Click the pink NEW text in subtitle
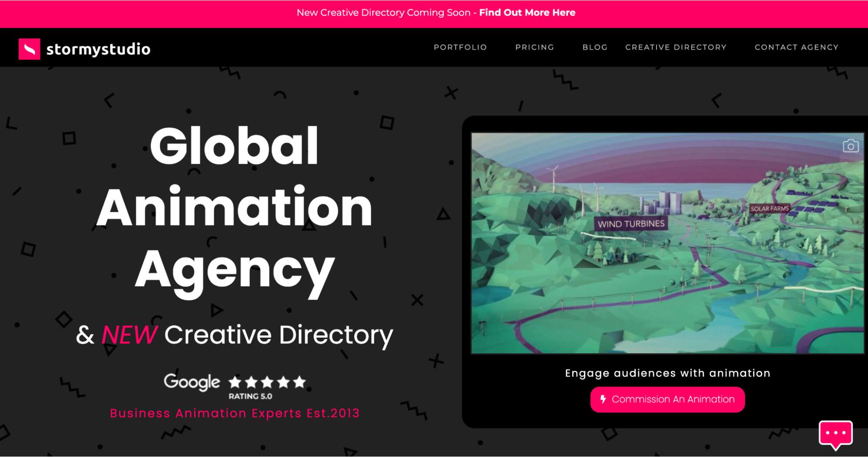Image resolution: width=868 pixels, height=457 pixels. click(129, 335)
